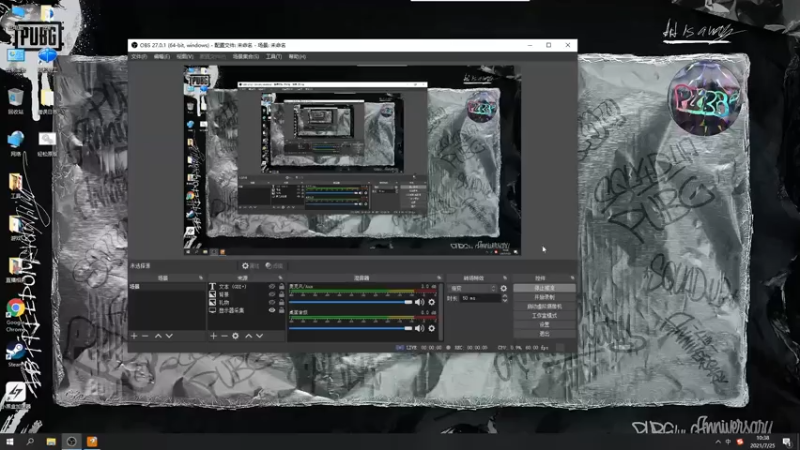Image resolution: width=800 pixels, height=450 pixels.
Task: Toggle visibility eye of display capture source
Action: click(272, 310)
